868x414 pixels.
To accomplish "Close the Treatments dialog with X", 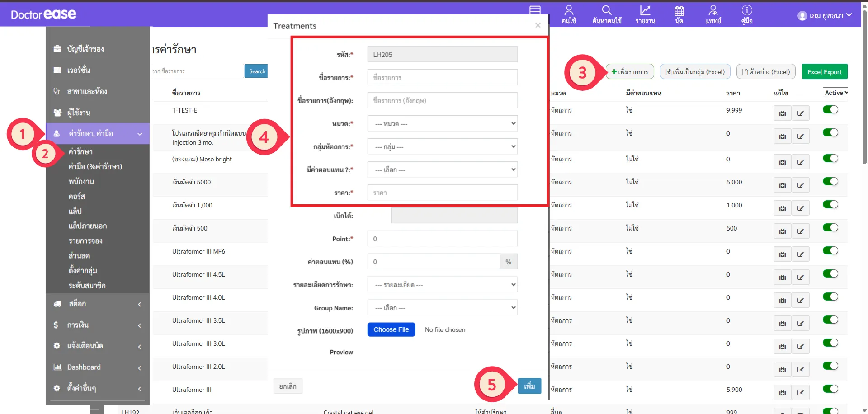I will click(538, 25).
